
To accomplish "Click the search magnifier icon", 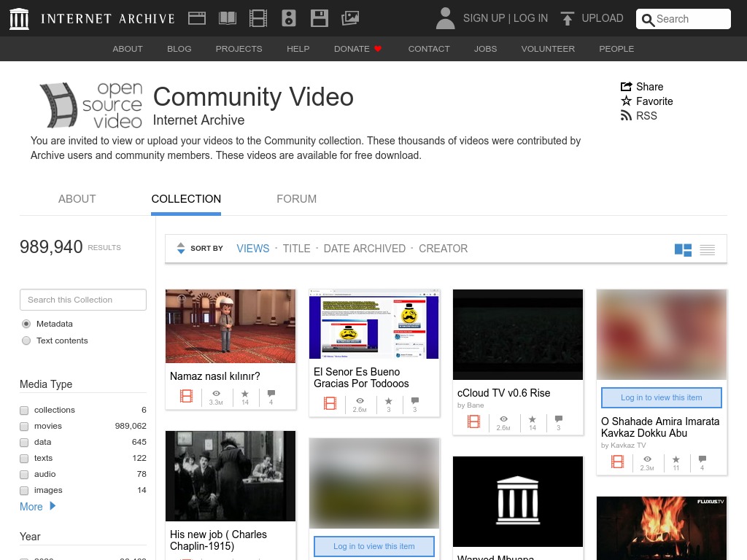I will (648, 20).
